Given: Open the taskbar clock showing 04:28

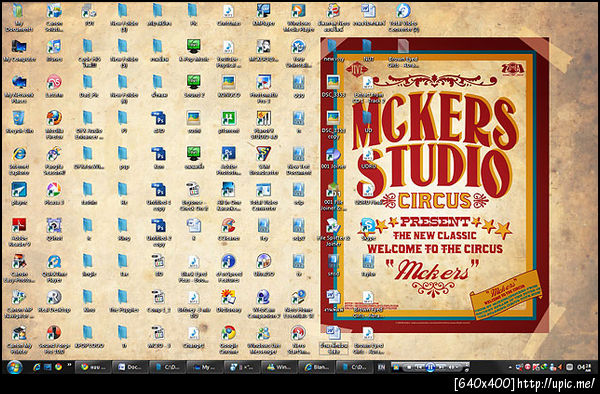Looking at the screenshot, I should (x=584, y=367).
